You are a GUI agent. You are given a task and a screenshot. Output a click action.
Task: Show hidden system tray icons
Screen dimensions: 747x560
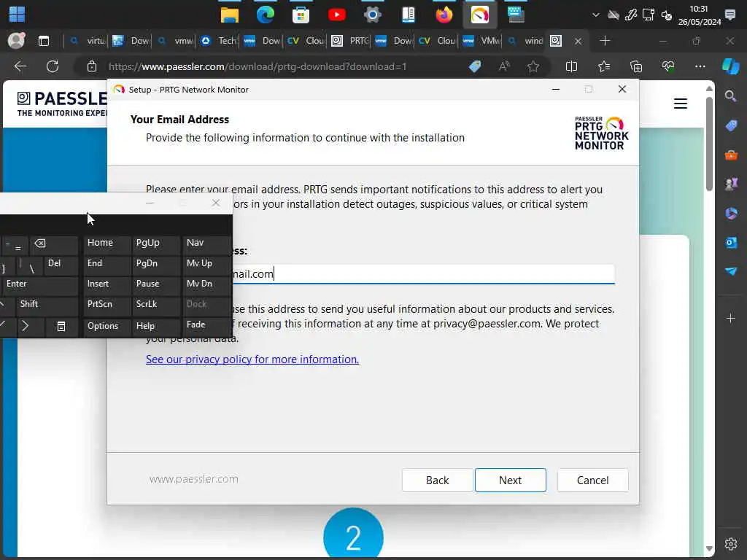595,15
